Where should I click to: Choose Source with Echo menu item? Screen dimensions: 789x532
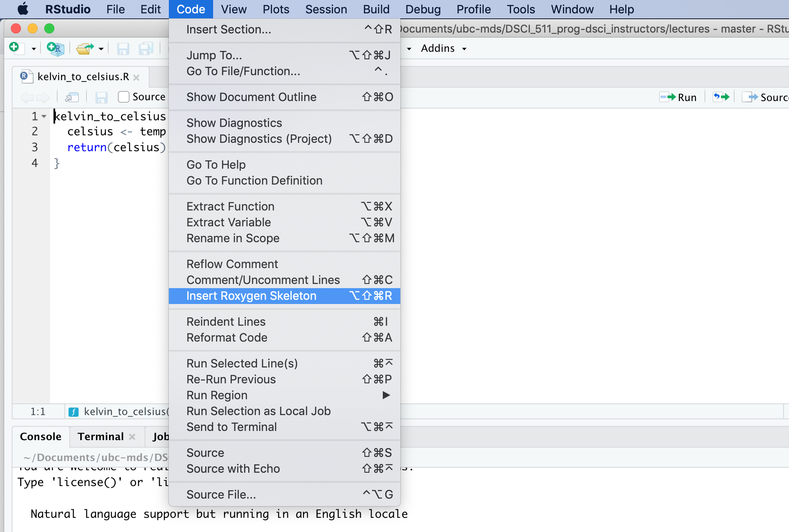(285, 469)
